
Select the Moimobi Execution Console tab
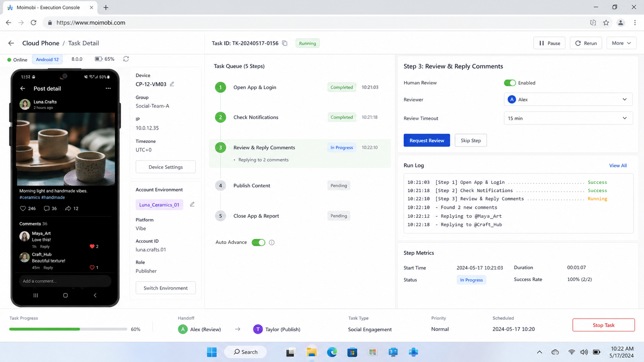[50, 7]
